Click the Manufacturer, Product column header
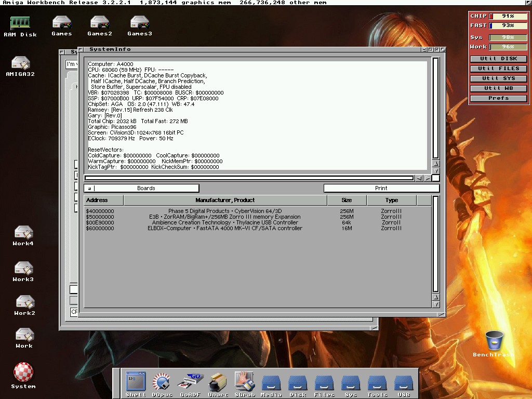532x399 pixels. 225,200
